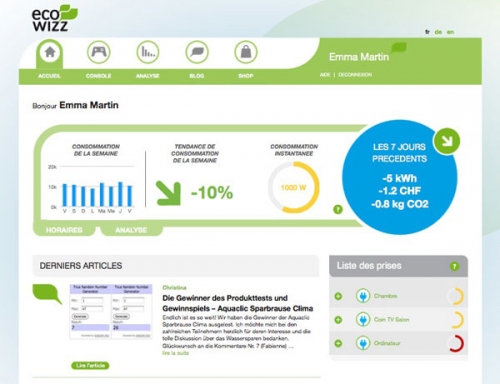Click the Ordinateur plug icon

pos(363,343)
